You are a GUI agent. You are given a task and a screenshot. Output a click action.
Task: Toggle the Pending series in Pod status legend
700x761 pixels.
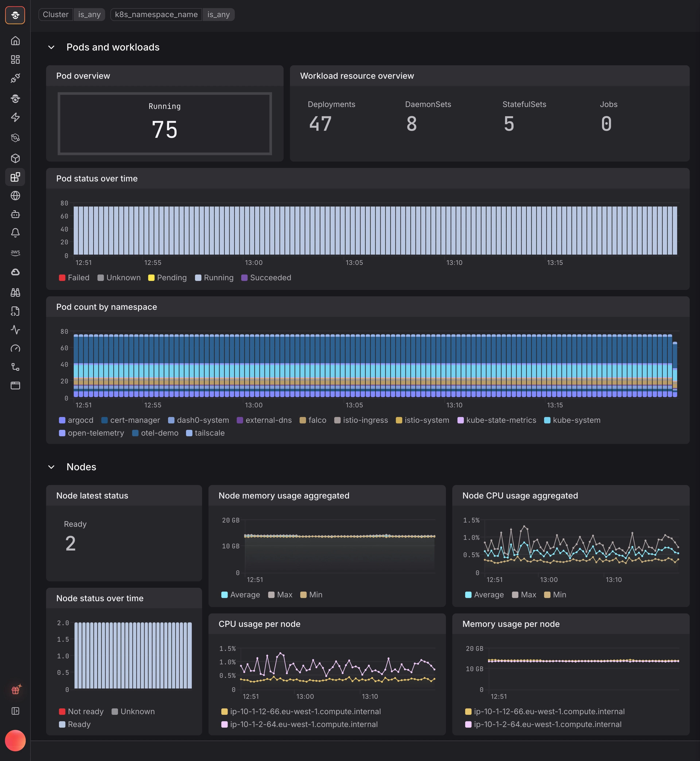click(167, 278)
